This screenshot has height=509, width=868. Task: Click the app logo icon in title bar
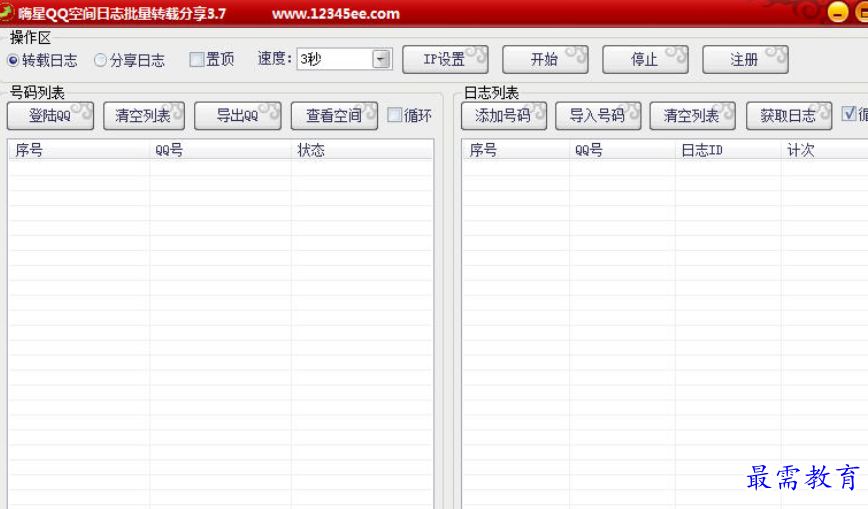[x=6, y=12]
